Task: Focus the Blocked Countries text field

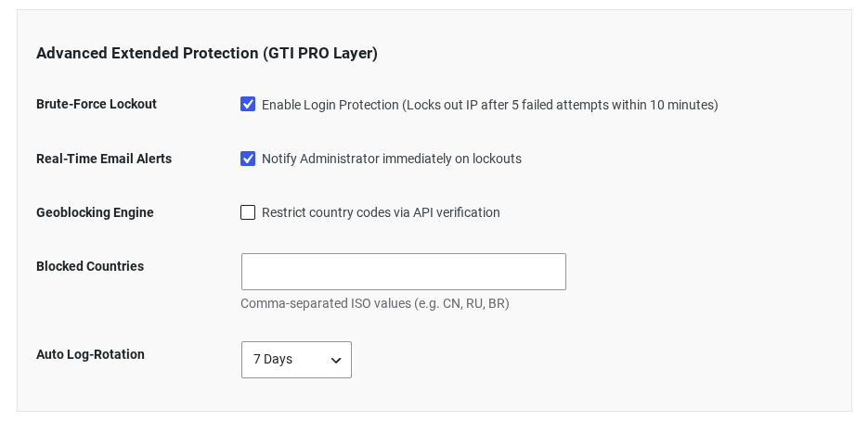Action: [x=404, y=272]
